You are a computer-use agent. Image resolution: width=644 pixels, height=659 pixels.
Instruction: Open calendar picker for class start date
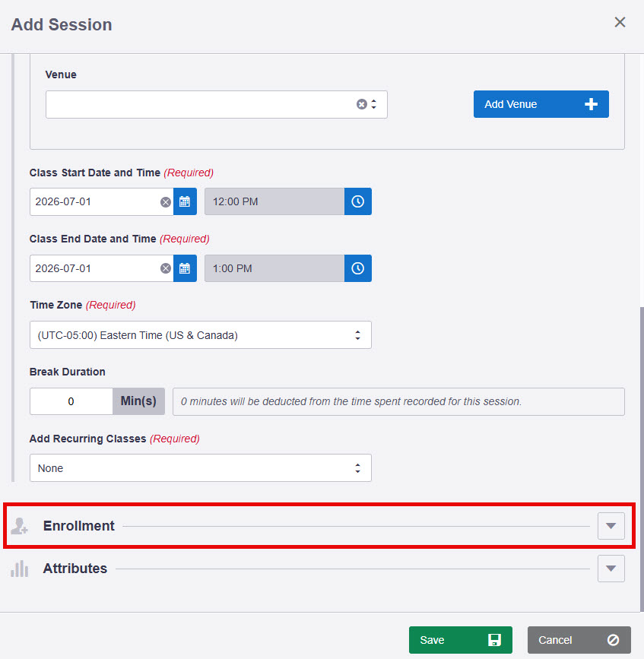point(185,201)
